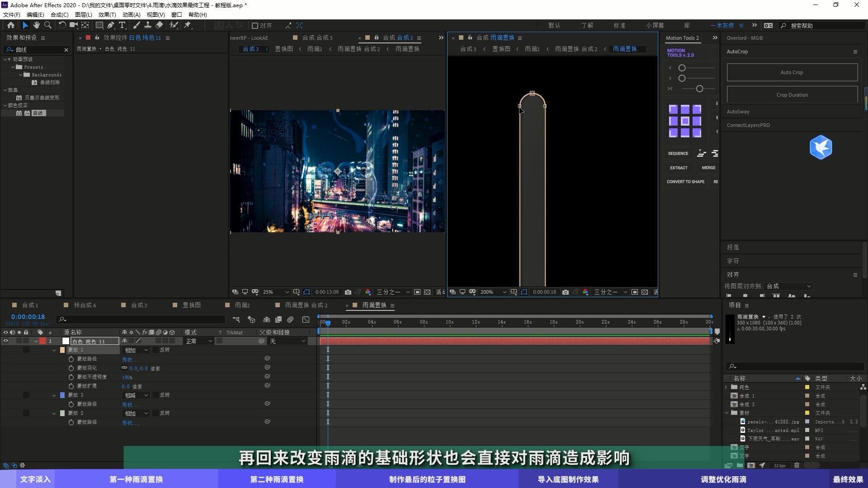This screenshot has height=488, width=868.
Task: Select the Eraser tool
Action: (x=159, y=25)
